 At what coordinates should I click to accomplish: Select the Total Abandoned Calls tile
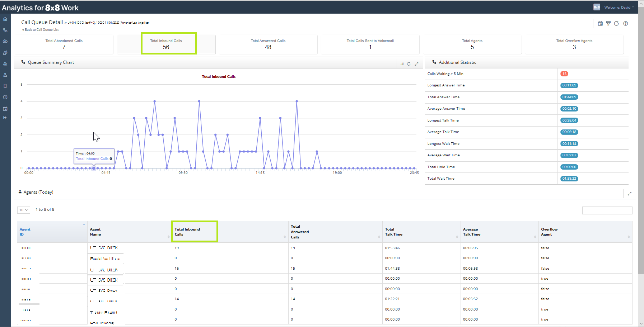(64, 44)
